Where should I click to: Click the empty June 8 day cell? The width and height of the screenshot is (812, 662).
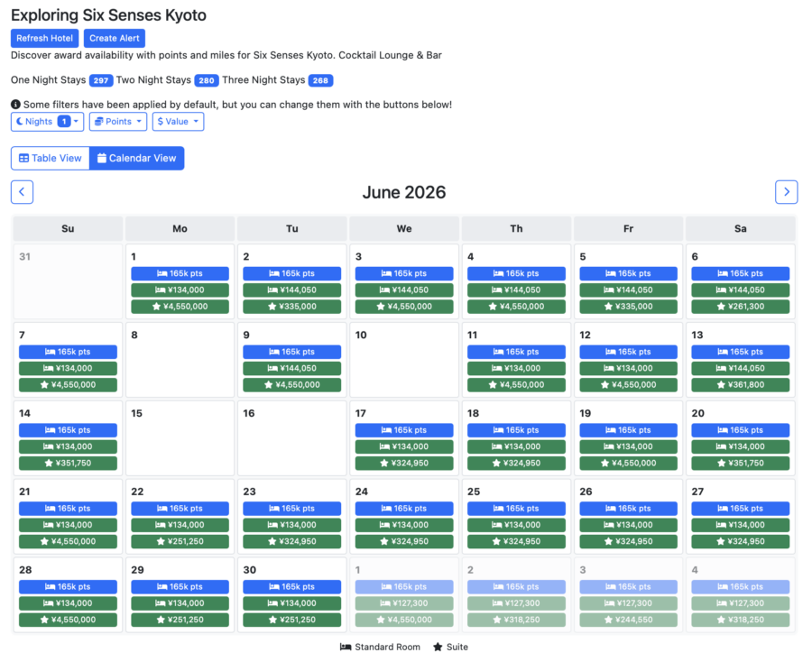tap(180, 360)
